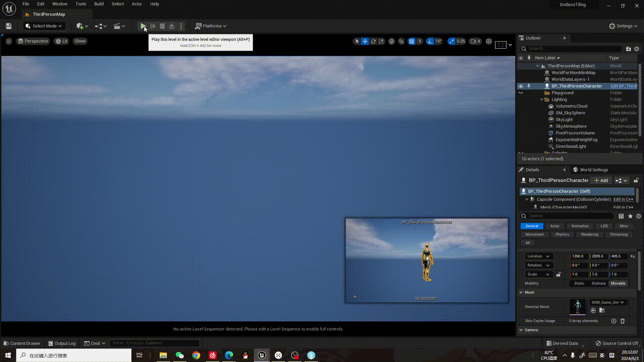Open the Details property matrix table icon

click(621, 216)
